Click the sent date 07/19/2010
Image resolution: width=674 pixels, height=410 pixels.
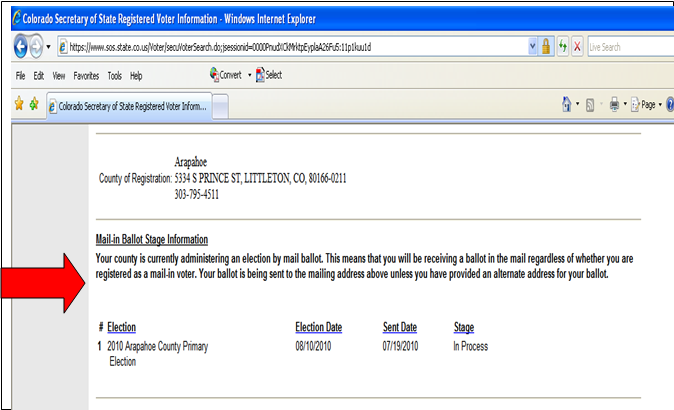tap(400, 346)
